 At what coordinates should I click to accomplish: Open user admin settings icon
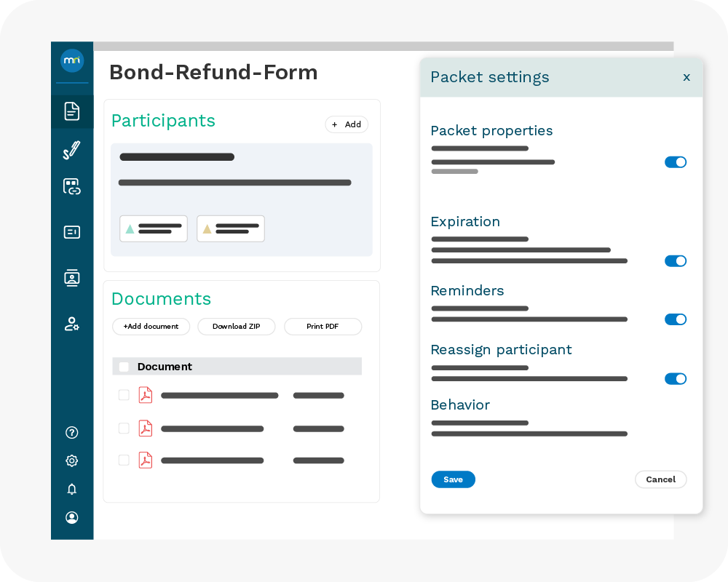(71, 324)
